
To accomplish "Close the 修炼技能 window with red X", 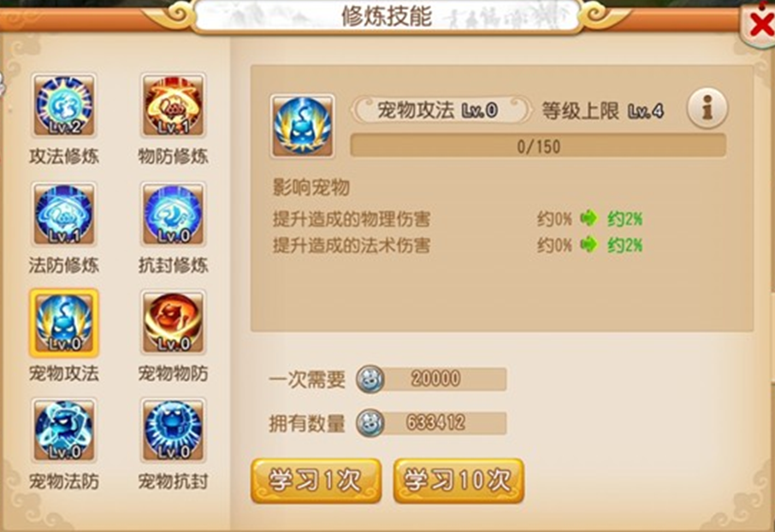I will click(761, 24).
